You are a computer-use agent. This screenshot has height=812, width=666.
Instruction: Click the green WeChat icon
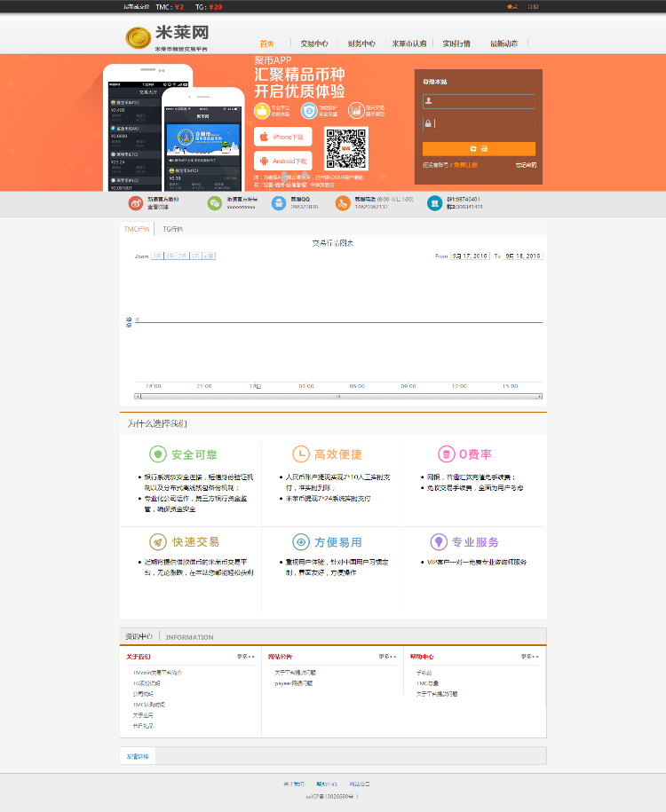[215, 203]
